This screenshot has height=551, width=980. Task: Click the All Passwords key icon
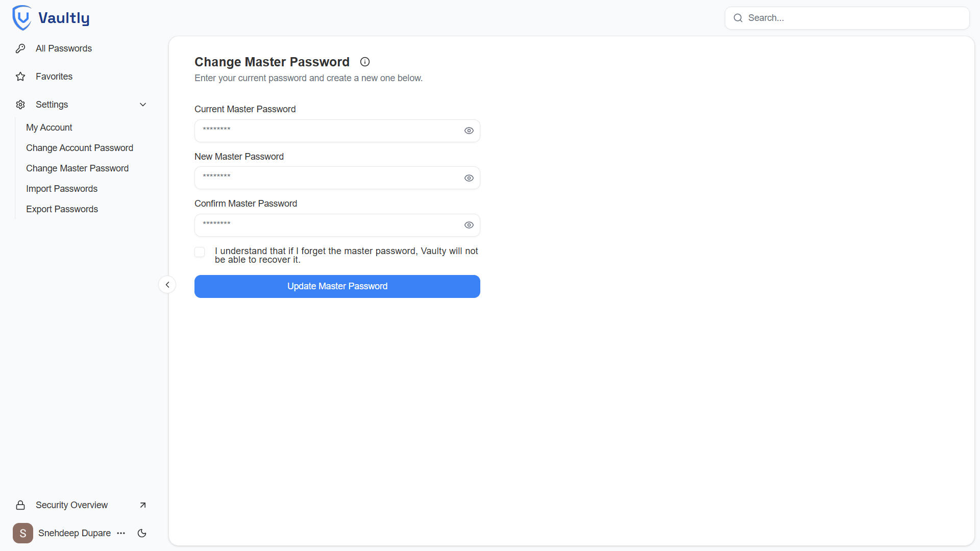coord(20,48)
